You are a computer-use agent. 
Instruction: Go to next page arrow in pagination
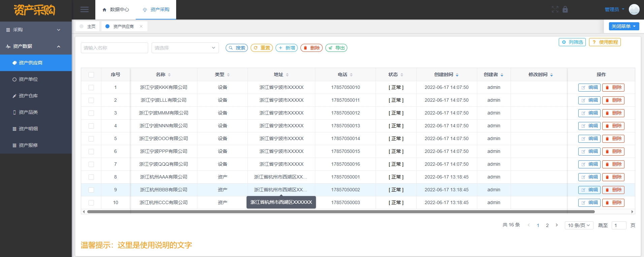point(557,225)
